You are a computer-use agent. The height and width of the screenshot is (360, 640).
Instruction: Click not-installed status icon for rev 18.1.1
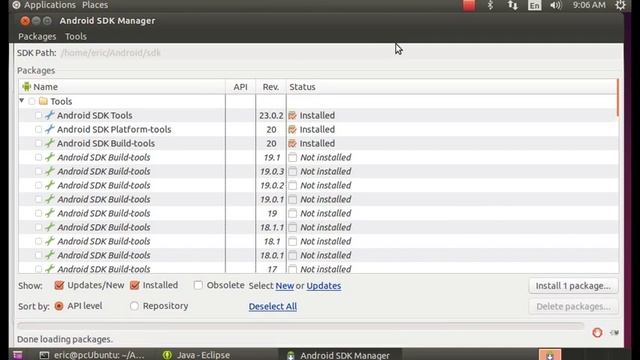293,227
